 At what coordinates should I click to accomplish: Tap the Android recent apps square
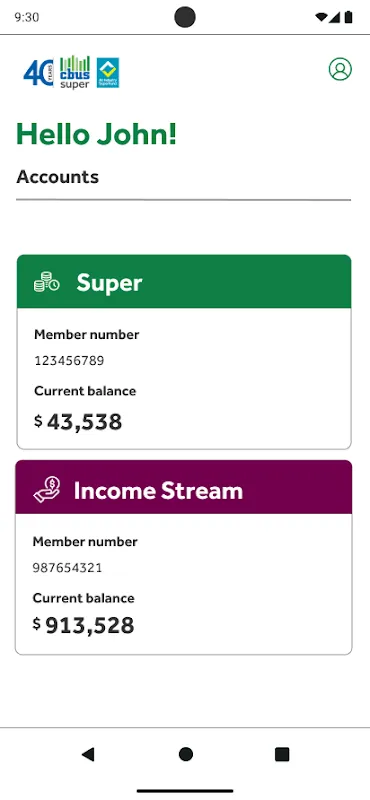[282, 754]
